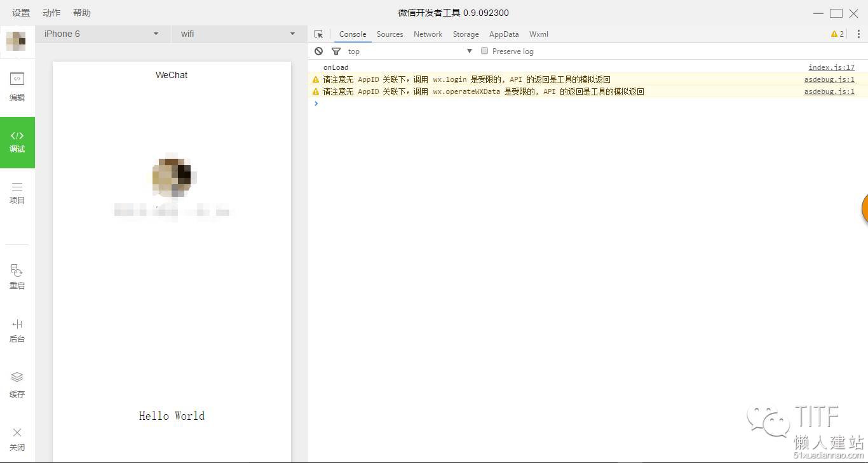Select the 调试 debug sidebar button
The height and width of the screenshot is (463, 868).
pos(17,142)
